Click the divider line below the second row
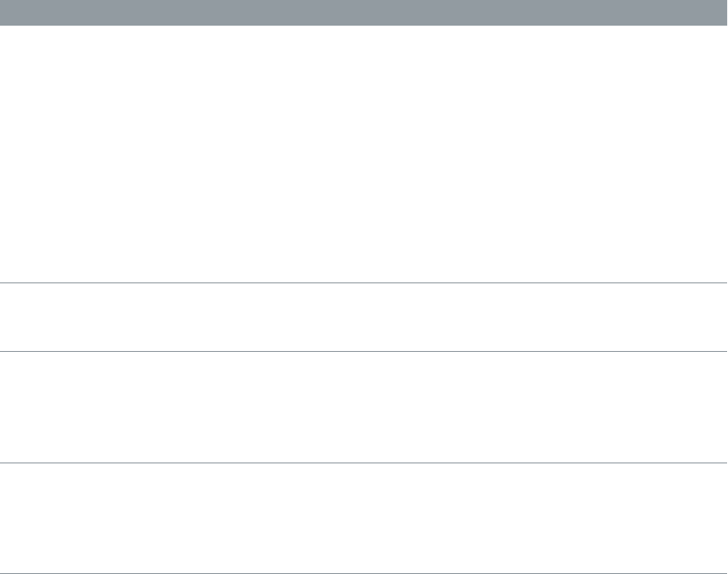 (364, 352)
